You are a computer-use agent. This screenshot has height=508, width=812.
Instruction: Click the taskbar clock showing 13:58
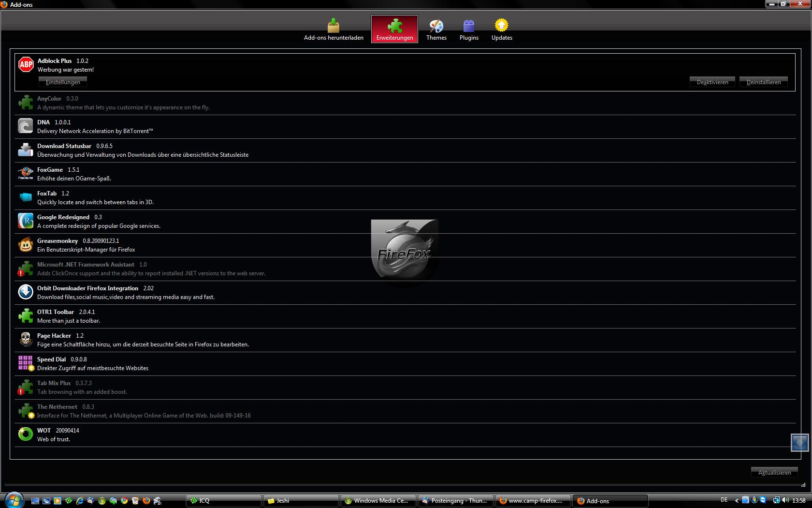[x=799, y=501]
